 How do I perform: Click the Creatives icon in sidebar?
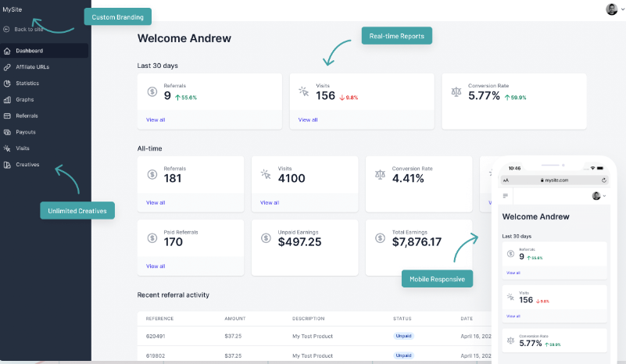pos(7,165)
